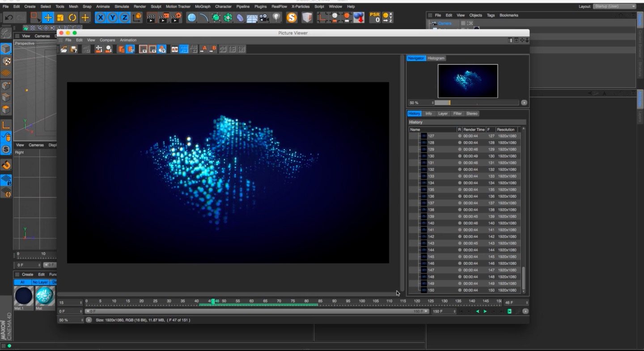Click Render to Picture Viewer icon
The image size is (644, 351).
pos(164,17)
